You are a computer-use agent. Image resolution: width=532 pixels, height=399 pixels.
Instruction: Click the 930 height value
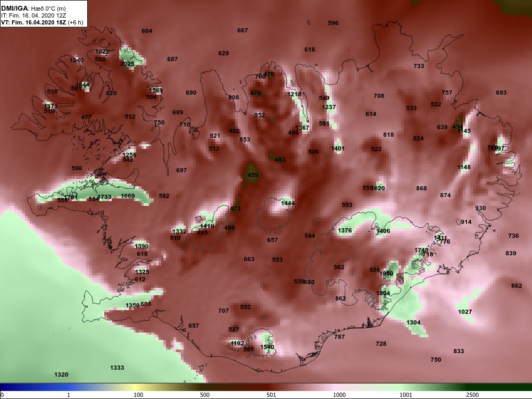coord(480,208)
